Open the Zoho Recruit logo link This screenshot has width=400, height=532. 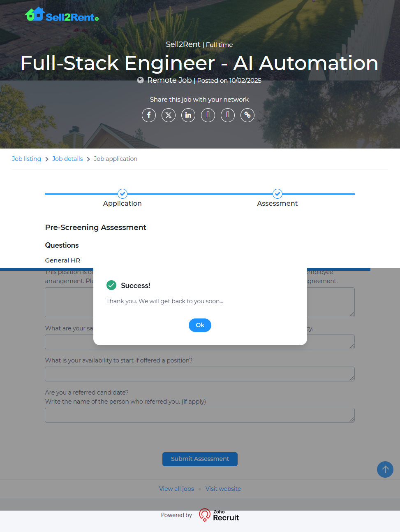[x=219, y=515]
